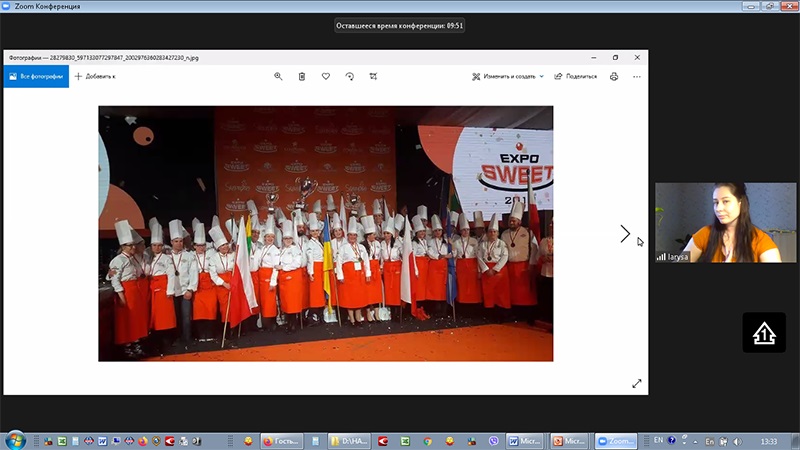This screenshot has width=800, height=450.
Task: Click the zoom magnifier icon in Photos toolbar
Action: (x=278, y=76)
